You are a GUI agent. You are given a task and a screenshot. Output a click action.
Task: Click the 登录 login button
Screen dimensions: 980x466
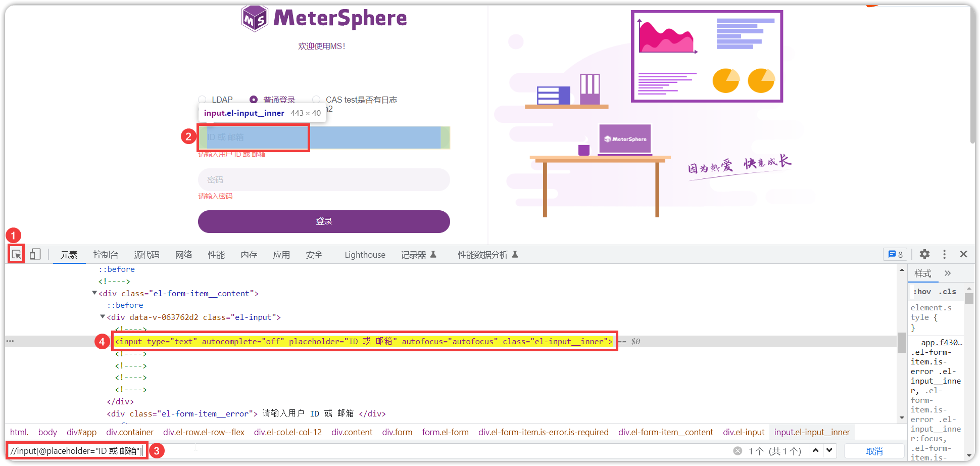[x=324, y=221]
